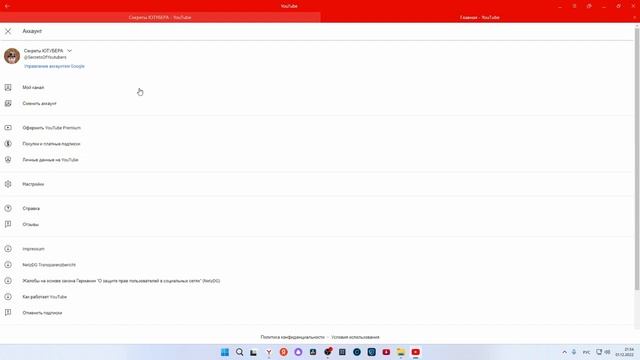Click the help question mark icon
The width and height of the screenshot is (640, 360).
[x=8, y=208]
